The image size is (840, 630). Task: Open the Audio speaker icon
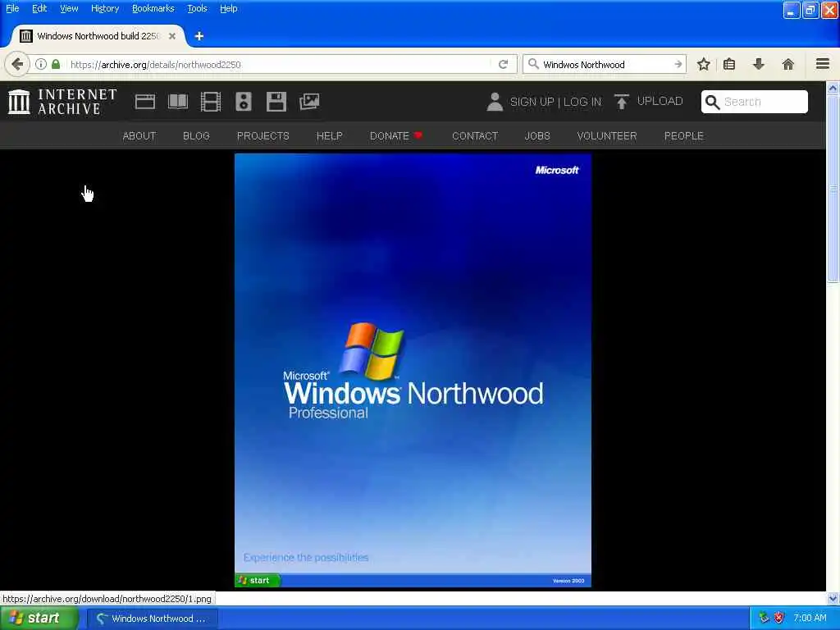click(243, 102)
